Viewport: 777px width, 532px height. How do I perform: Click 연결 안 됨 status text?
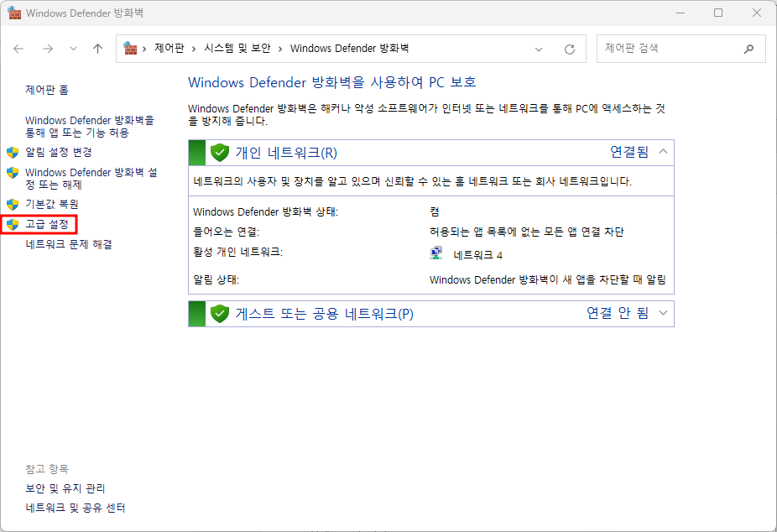[x=618, y=313]
